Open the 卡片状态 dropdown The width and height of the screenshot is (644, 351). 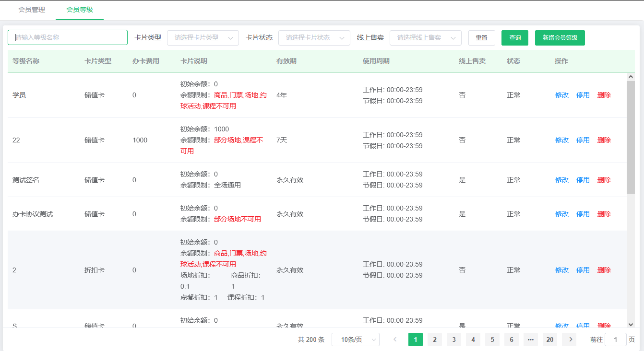[x=314, y=38]
